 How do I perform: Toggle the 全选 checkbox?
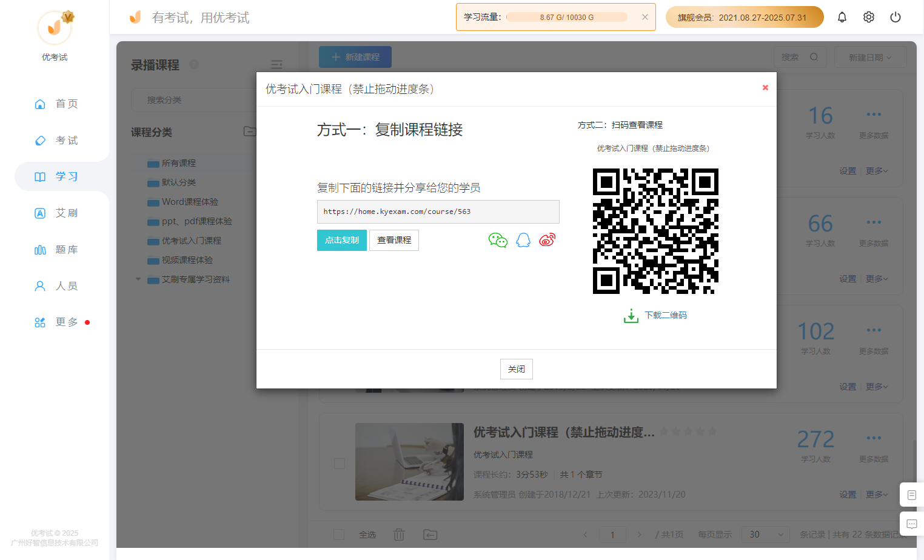tap(339, 535)
